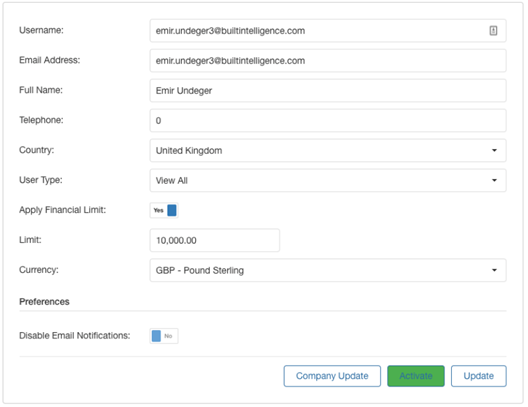Click the Full Name field with Emir Undeger
528x407 pixels.
[x=328, y=91]
